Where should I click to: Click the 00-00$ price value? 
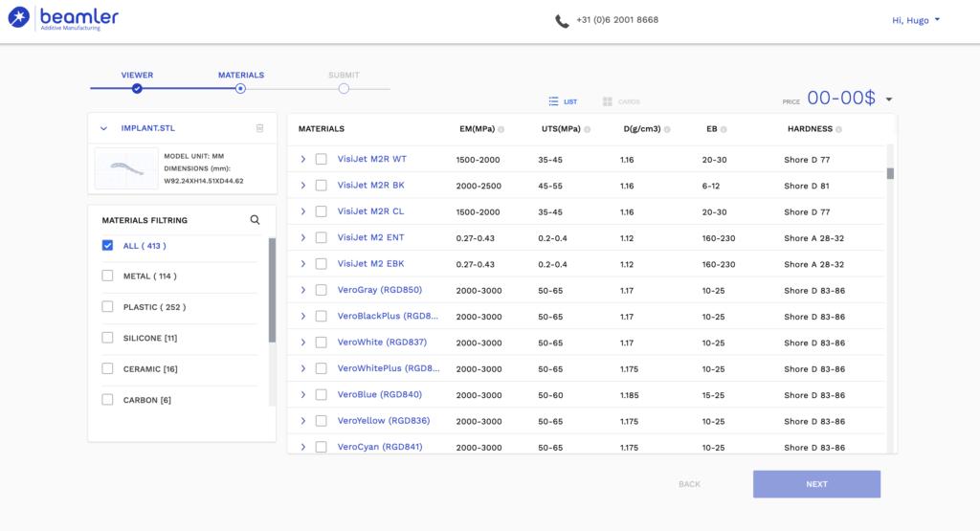pos(840,99)
